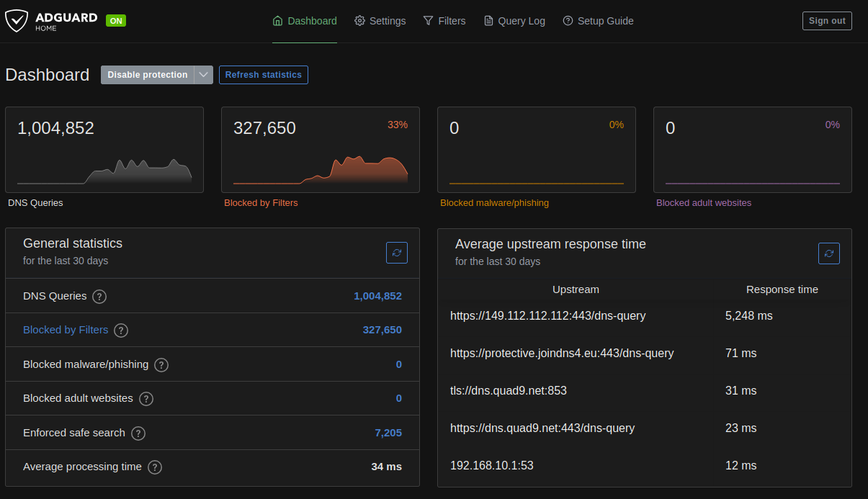Viewport: 868px width, 499px height.
Task: Go to the Query Log tab
Action: tap(514, 21)
